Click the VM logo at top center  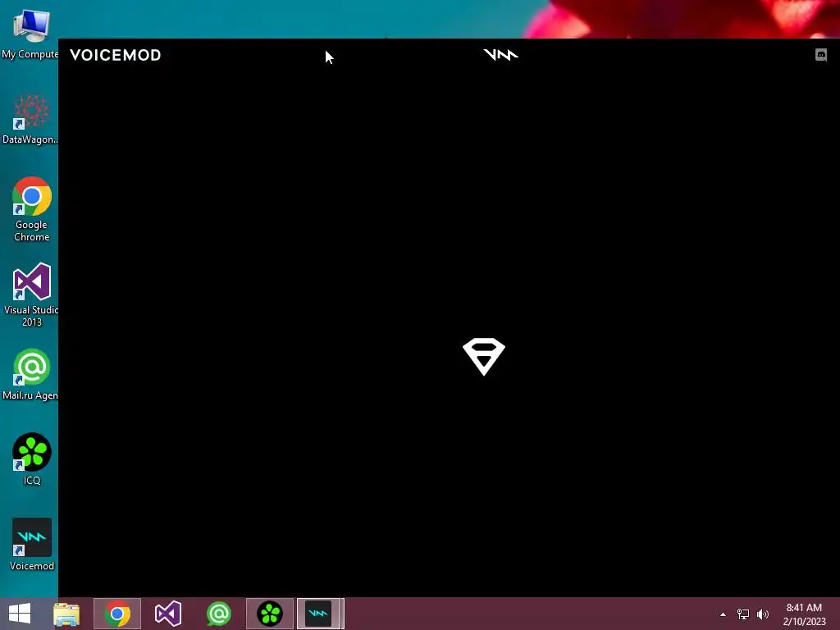tap(501, 55)
